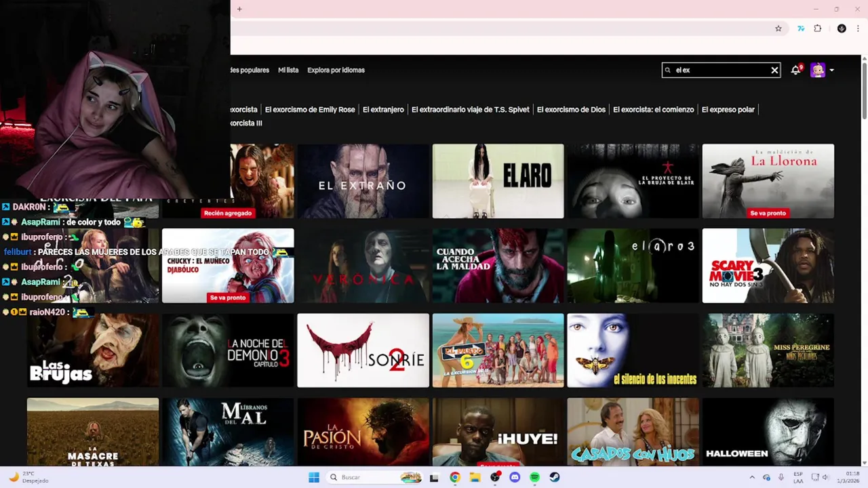Select suggestion El exorcismo de Dios
Viewport: 868px width, 488px height.
571,109
